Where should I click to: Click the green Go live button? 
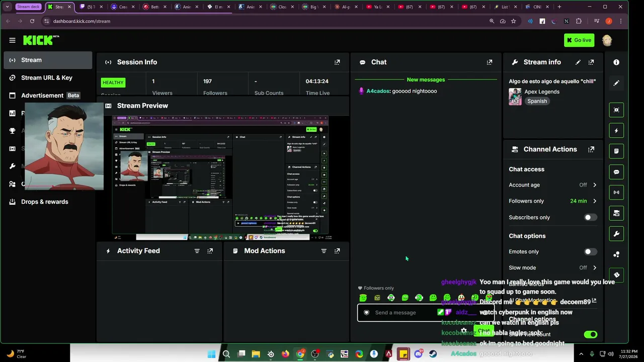tap(579, 40)
